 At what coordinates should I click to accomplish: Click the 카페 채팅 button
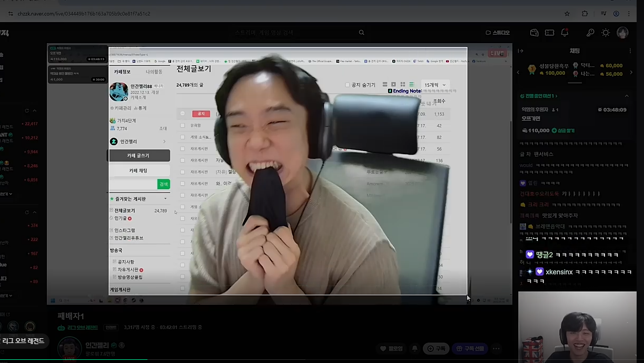tap(139, 170)
